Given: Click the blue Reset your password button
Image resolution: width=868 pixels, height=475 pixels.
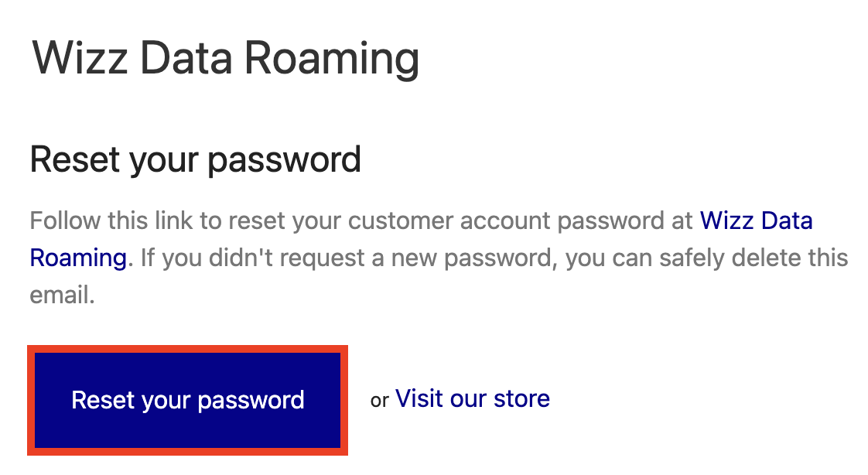Looking at the screenshot, I should (x=187, y=400).
